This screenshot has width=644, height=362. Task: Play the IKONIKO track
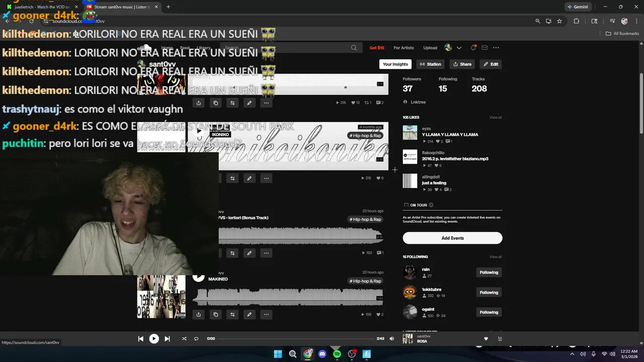(x=199, y=131)
